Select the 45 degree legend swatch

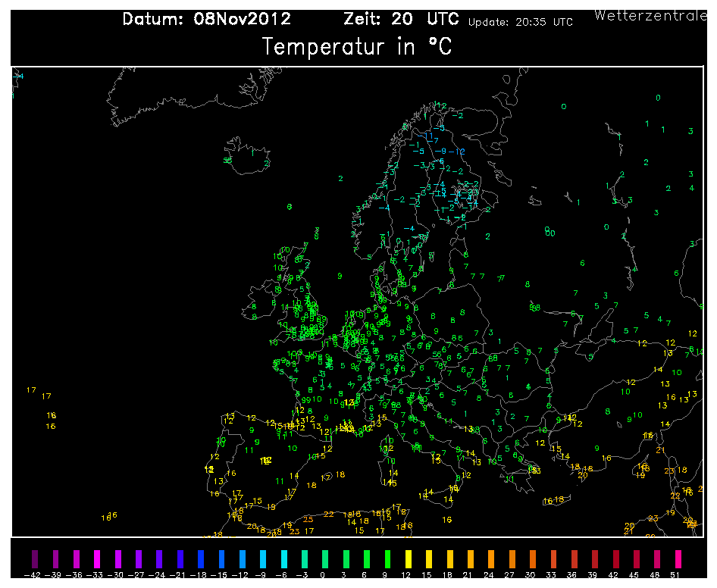[x=637, y=559]
